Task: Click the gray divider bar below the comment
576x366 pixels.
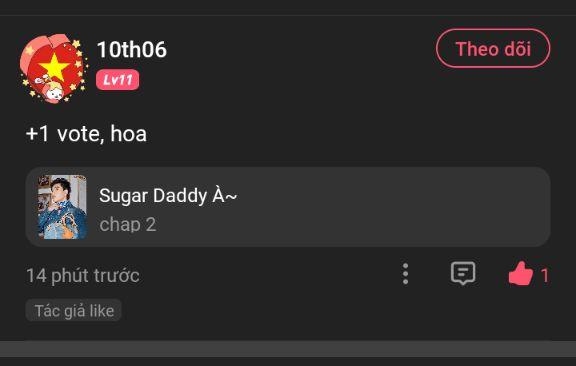Action: (288, 348)
